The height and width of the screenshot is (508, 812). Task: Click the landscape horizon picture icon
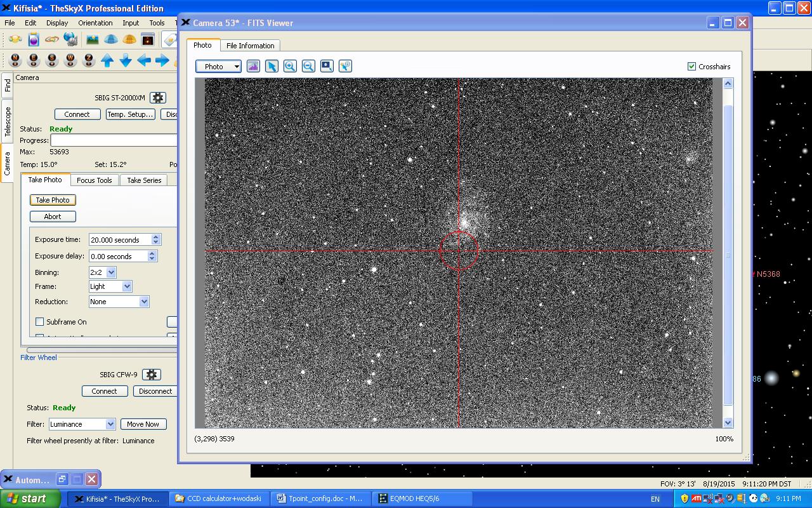tap(93, 39)
